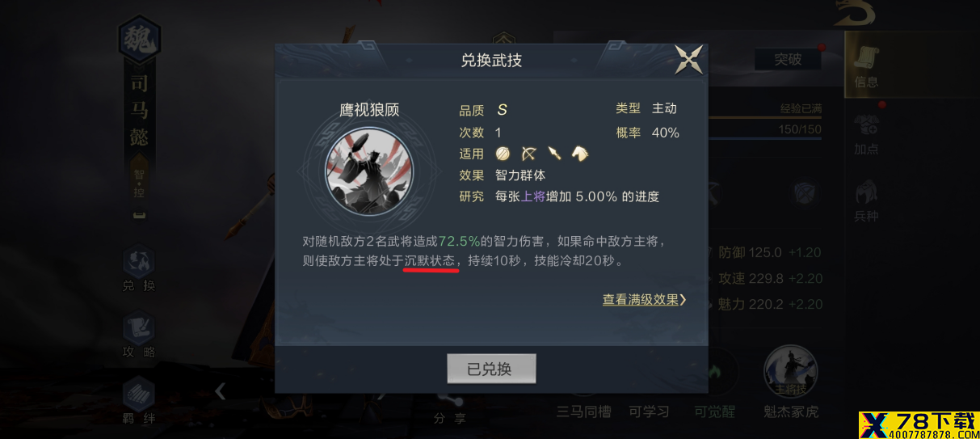Image resolution: width=980 pixels, height=439 pixels.
Task: Switch to the 信息 tab
Action: pos(866,66)
